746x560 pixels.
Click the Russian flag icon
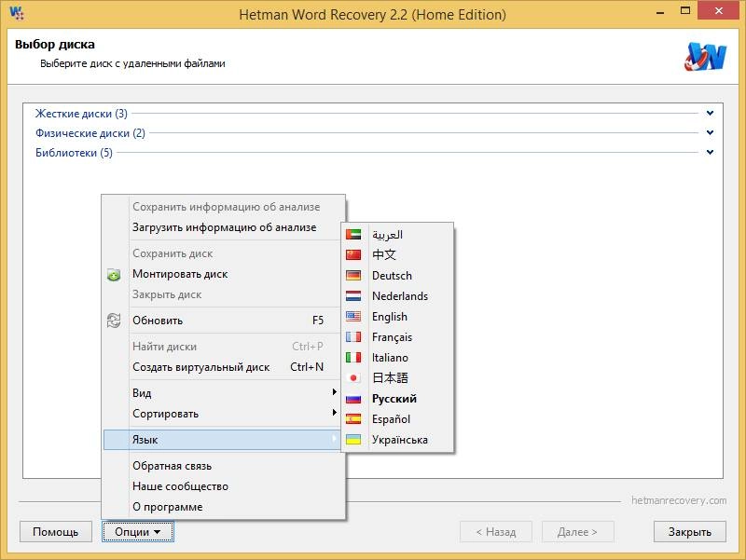pos(353,399)
